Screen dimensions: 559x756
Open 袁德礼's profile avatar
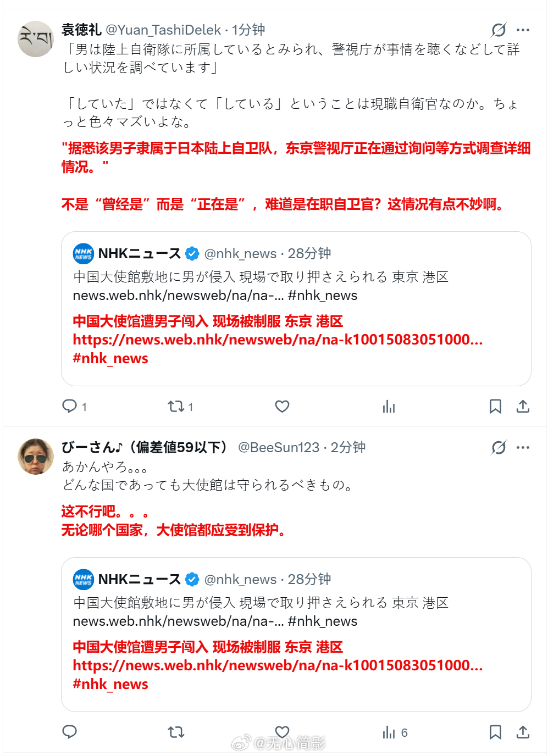[x=36, y=39]
